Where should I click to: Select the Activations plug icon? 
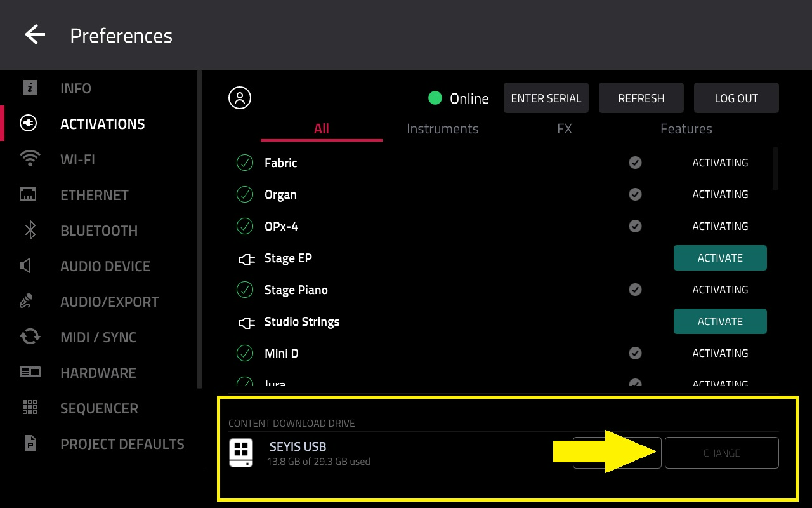pyautogui.click(x=29, y=123)
